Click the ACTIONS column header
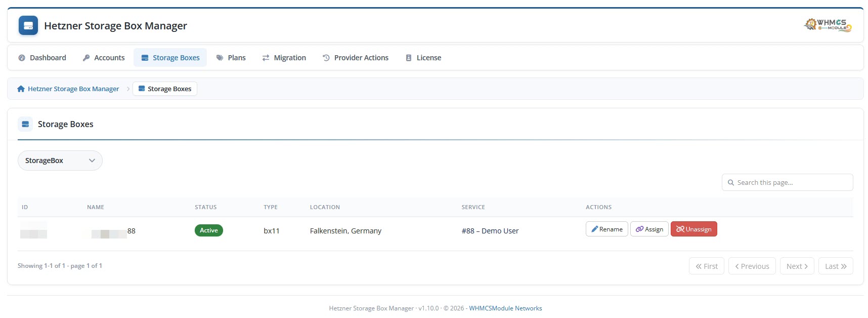The width and height of the screenshot is (868, 318). tap(599, 207)
